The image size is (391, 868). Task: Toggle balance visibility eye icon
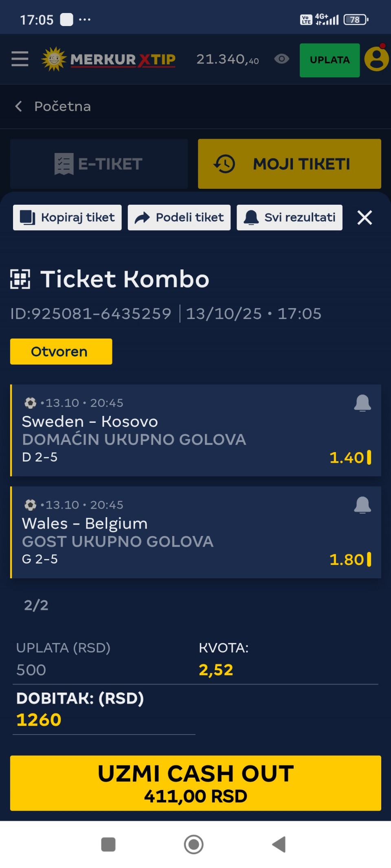281,59
